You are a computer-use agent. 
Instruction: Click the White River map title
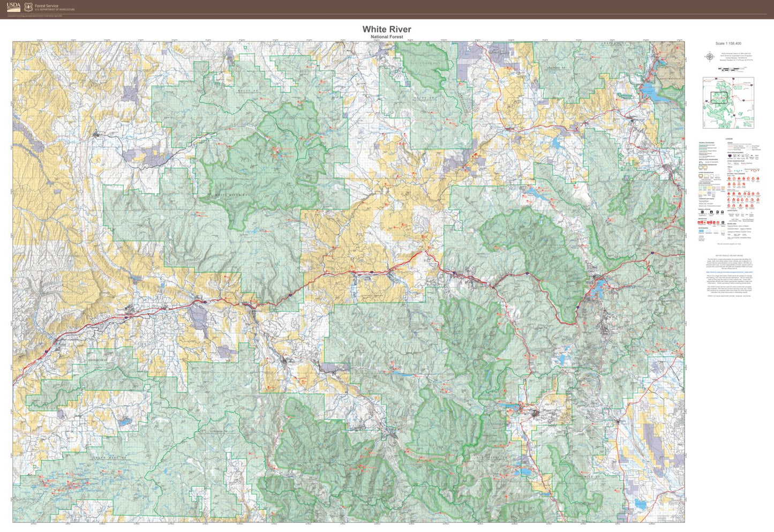tap(386, 29)
